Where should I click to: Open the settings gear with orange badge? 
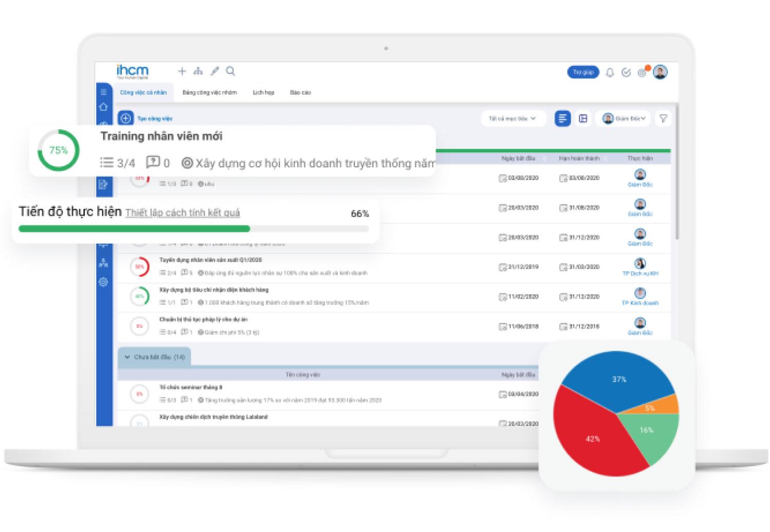(643, 72)
